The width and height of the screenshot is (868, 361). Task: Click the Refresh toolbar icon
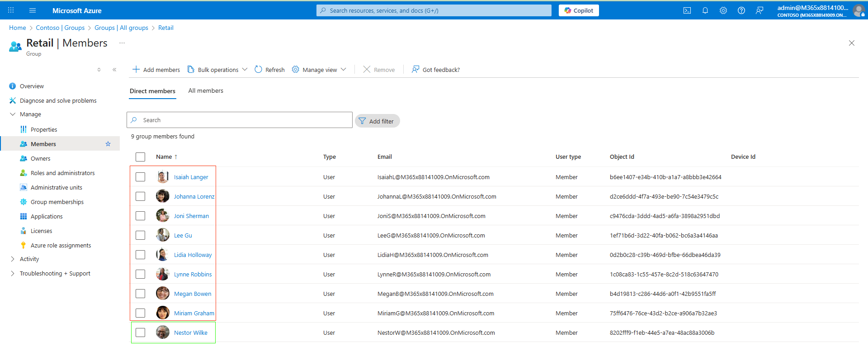coord(269,70)
